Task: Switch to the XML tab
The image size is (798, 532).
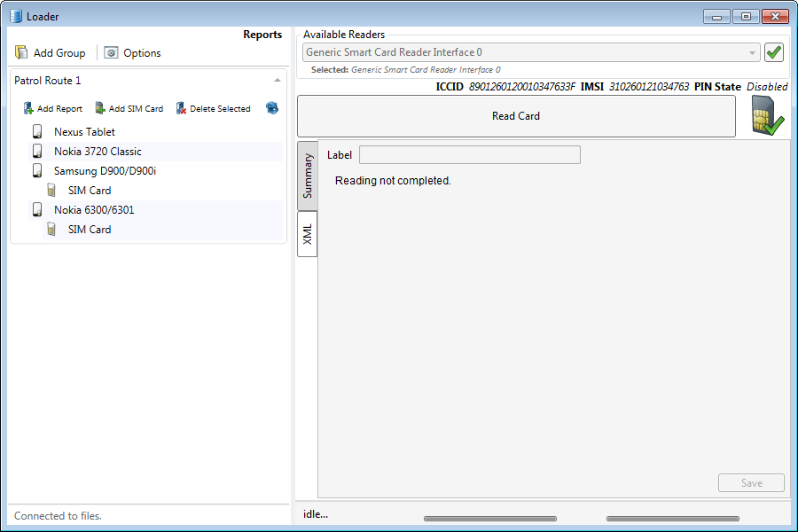Action: [308, 234]
